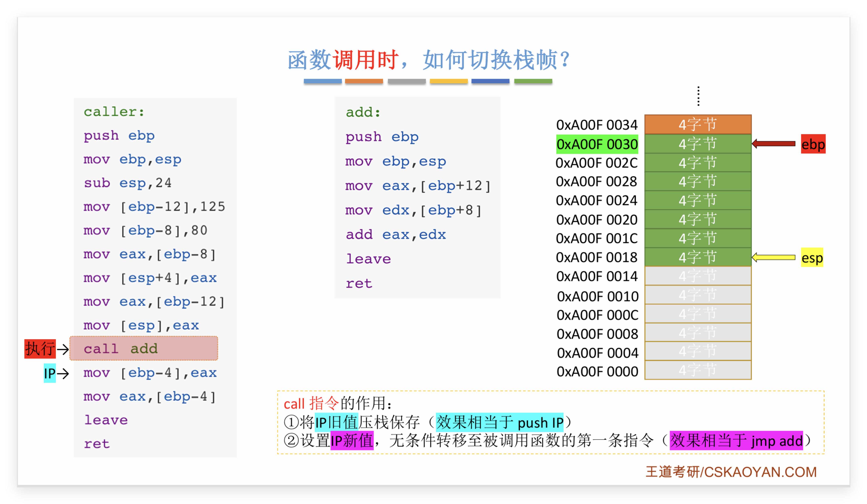Select the 'caller:' label
The image size is (867, 504).
tap(114, 112)
